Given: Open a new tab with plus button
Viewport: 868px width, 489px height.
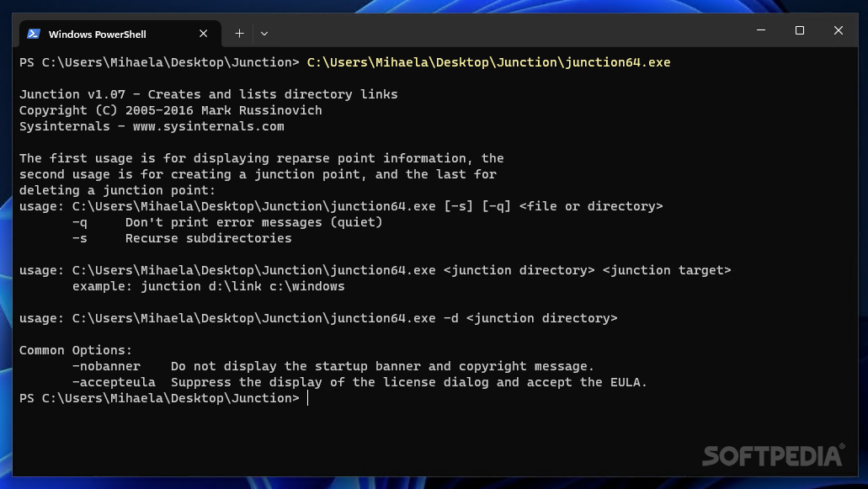Looking at the screenshot, I should pos(239,34).
